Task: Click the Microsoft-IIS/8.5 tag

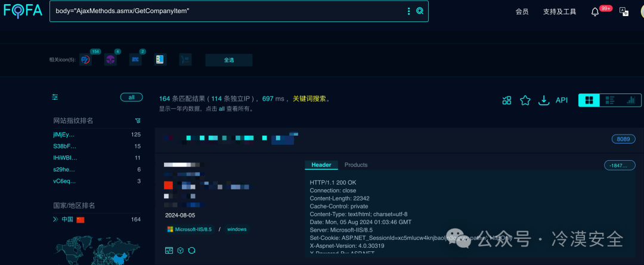Action: coord(190,229)
